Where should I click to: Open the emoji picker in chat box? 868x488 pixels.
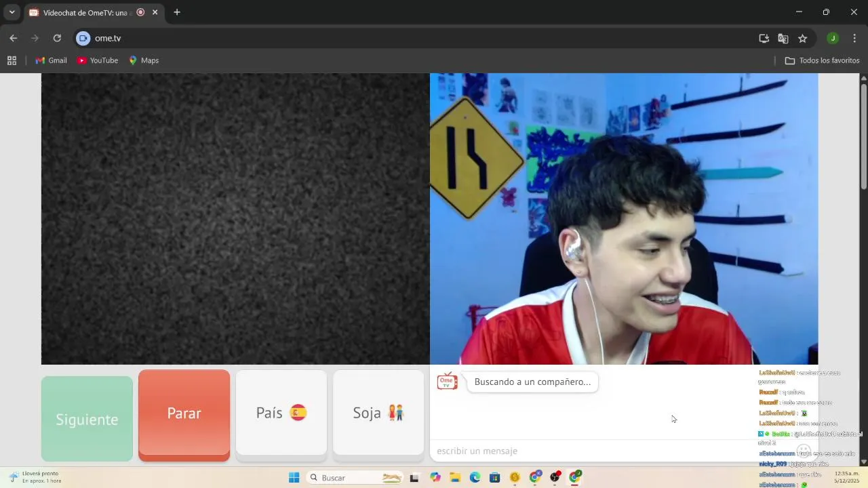(x=804, y=449)
